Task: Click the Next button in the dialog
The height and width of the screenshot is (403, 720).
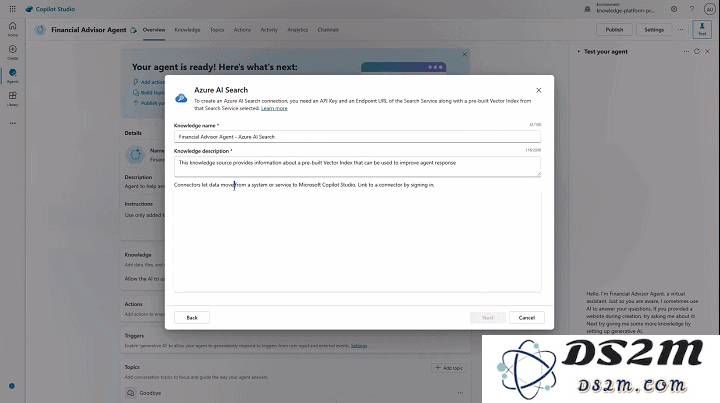Action: point(488,318)
